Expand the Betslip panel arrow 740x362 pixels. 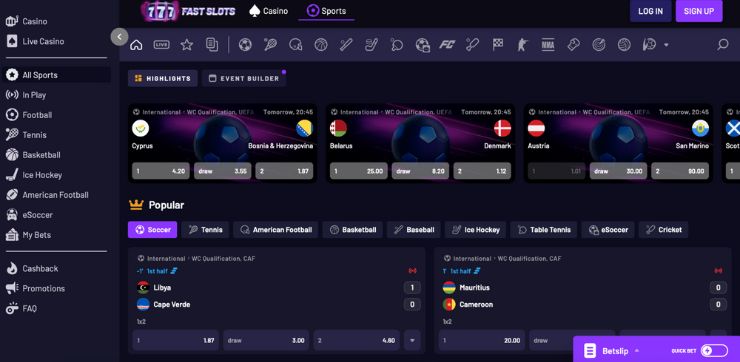click(637, 351)
